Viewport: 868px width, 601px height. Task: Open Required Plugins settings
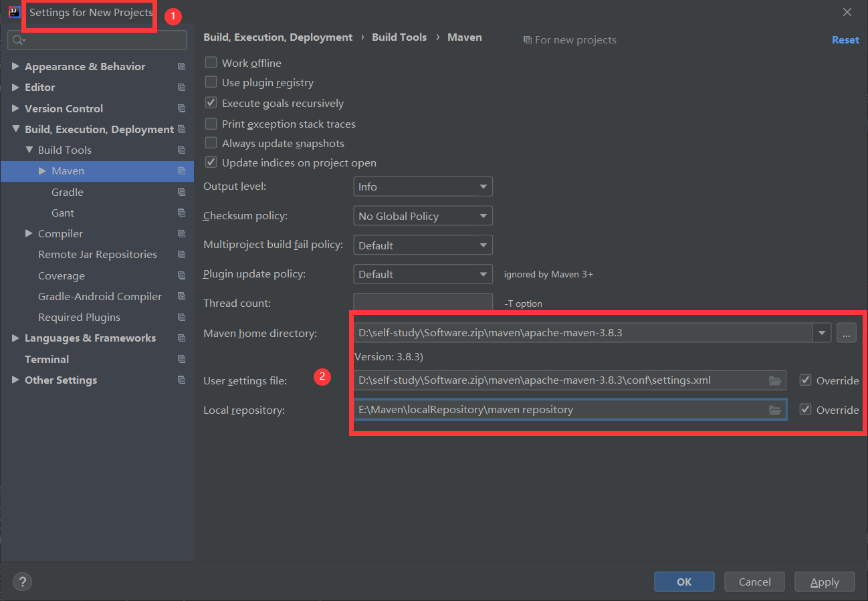click(x=79, y=318)
